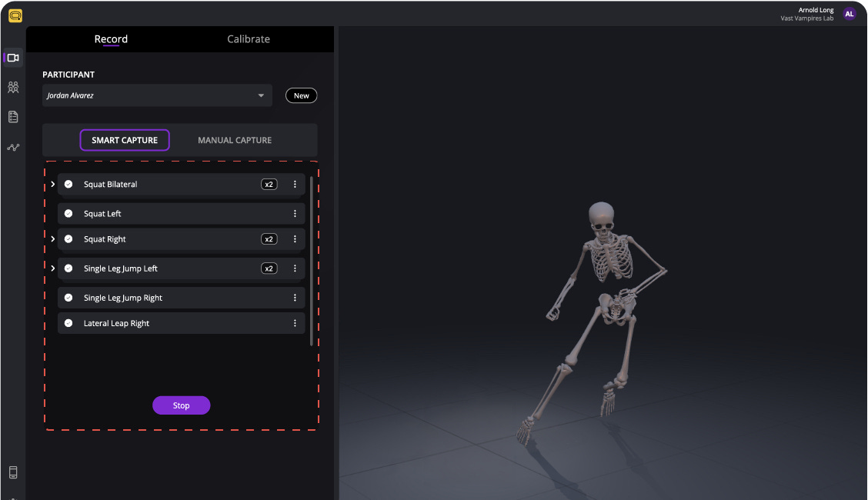Open the analytics graph sidebar icon
This screenshot has width=868, height=500.
[x=13, y=147]
